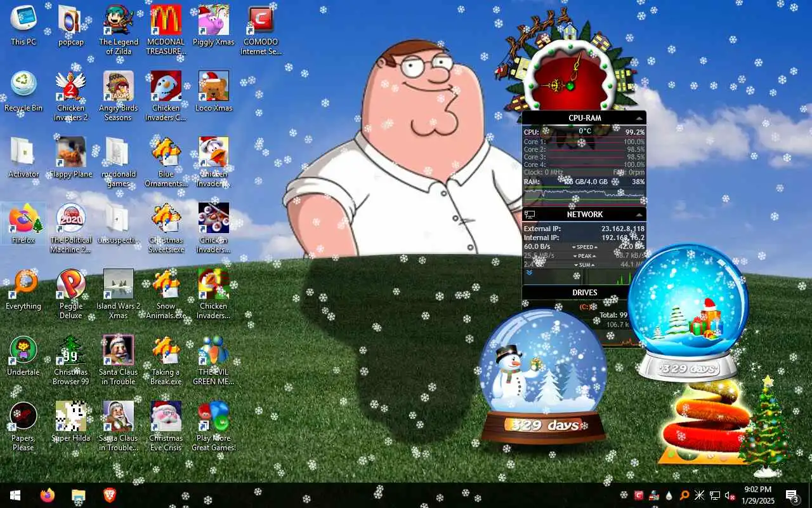Select the Unsuspecti... file icon
This screenshot has height=508, width=812.
tap(119, 225)
